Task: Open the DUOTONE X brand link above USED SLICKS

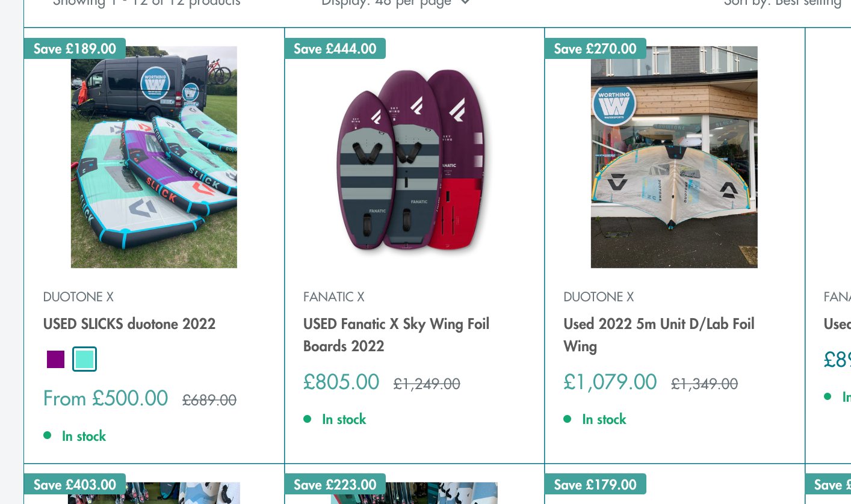Action: 78,297
